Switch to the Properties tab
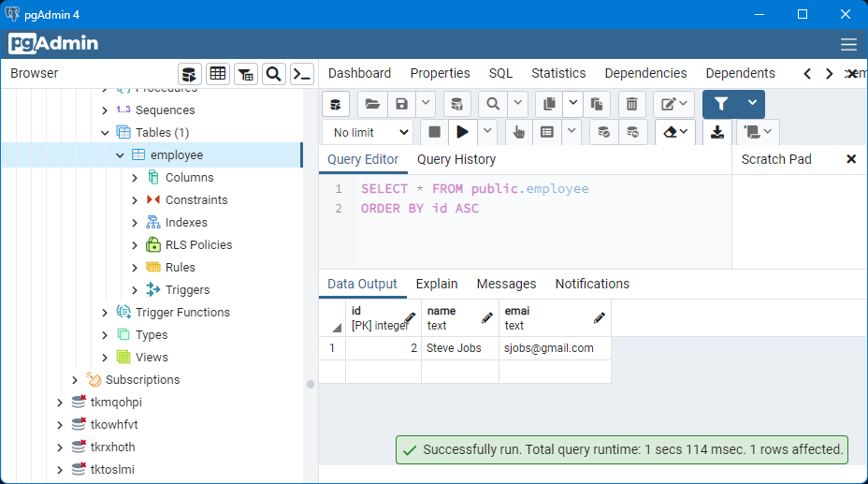Viewport: 868px width, 484px height. (x=441, y=73)
